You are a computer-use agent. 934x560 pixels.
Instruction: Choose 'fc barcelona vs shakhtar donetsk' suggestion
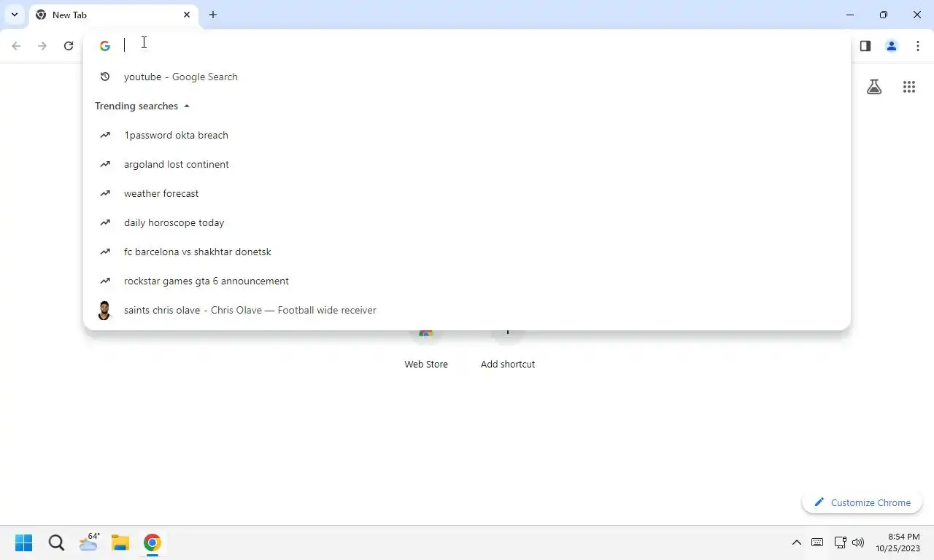(467, 252)
